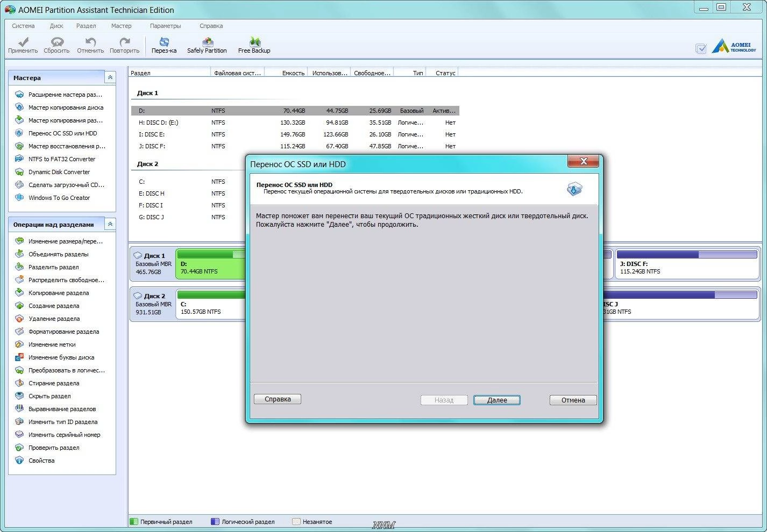
Task: Select D: partition bar on Диск 1
Action: coord(211,263)
